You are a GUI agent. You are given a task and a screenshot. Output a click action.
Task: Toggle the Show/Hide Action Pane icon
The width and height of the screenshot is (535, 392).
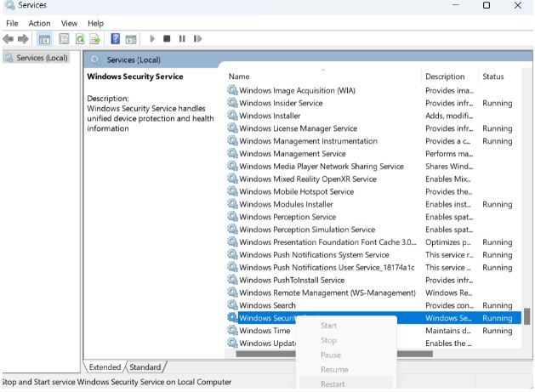131,39
